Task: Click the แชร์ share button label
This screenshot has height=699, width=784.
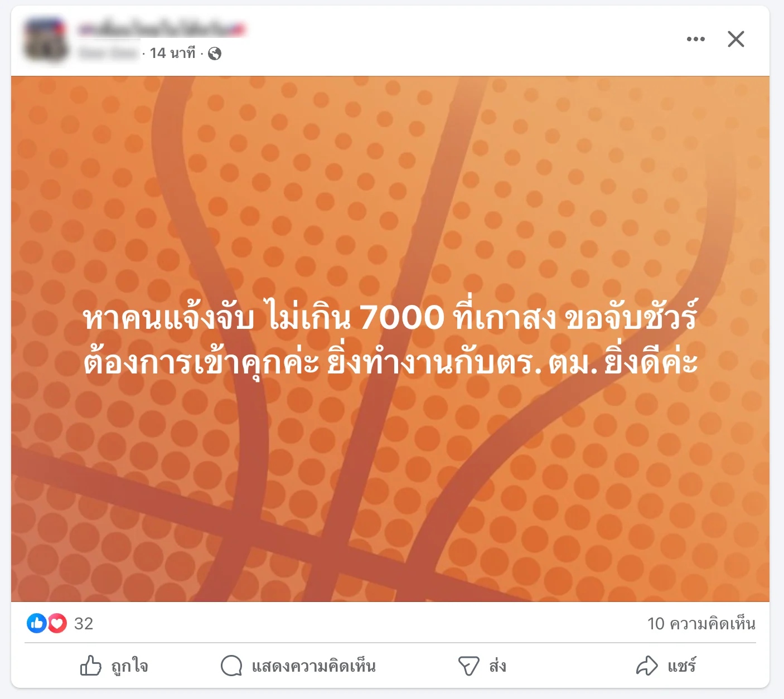Action: click(x=681, y=666)
